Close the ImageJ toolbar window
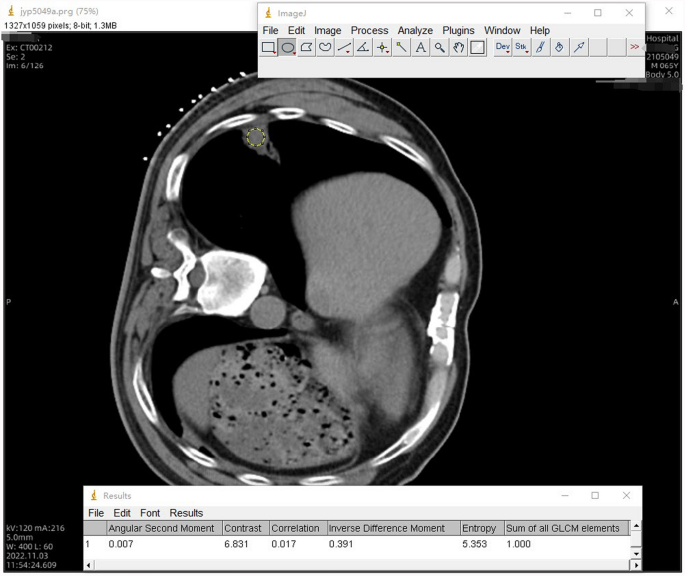The width and height of the screenshot is (685, 576). [629, 13]
